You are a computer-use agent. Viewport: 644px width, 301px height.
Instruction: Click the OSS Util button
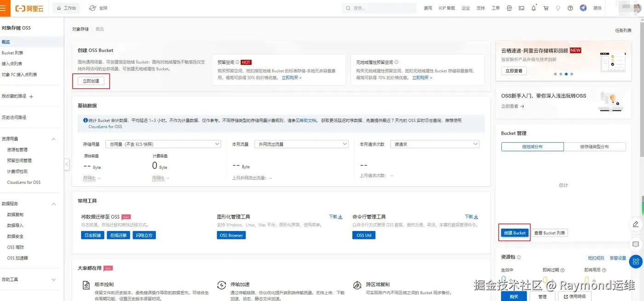tap(363, 235)
